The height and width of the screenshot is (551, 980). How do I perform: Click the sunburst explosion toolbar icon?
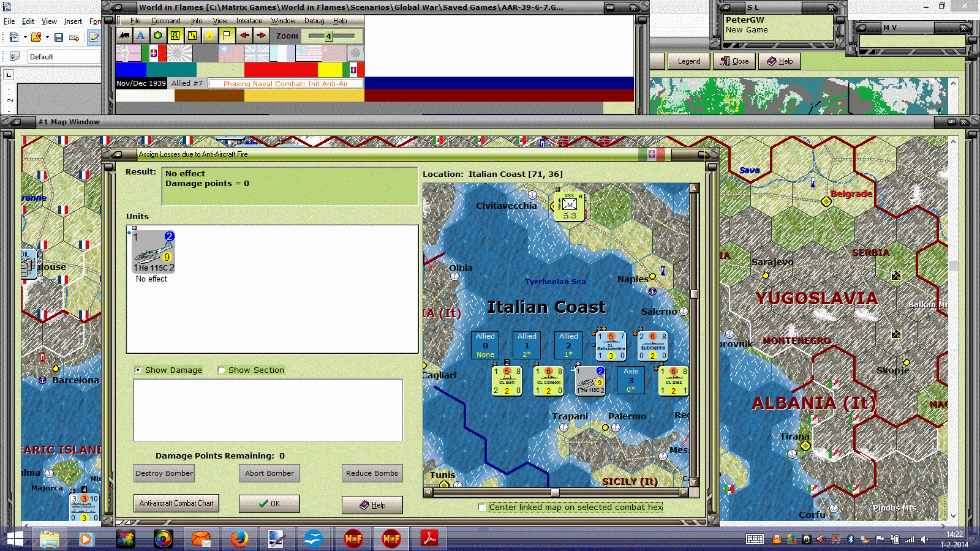(x=209, y=36)
